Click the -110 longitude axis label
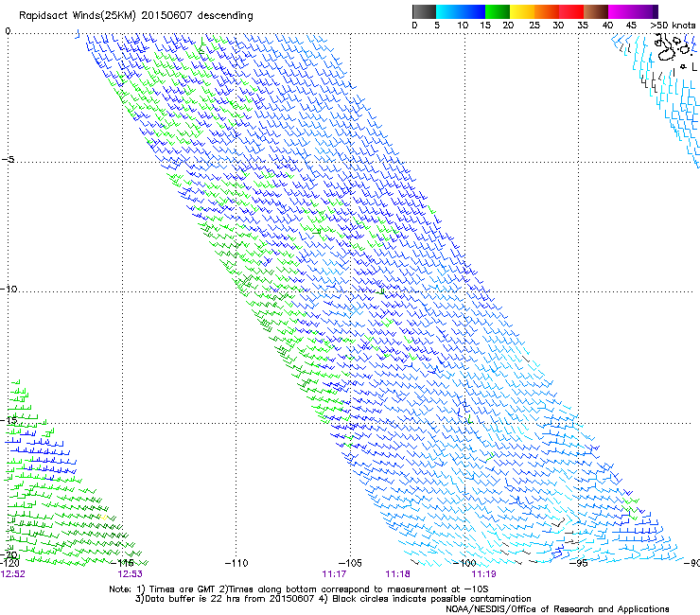This screenshot has height=615, width=700. [236, 563]
